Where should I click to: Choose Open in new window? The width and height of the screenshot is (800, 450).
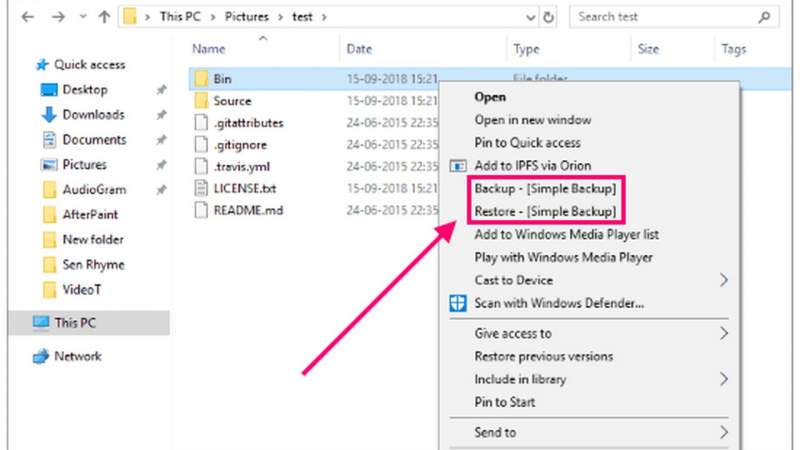click(x=533, y=120)
